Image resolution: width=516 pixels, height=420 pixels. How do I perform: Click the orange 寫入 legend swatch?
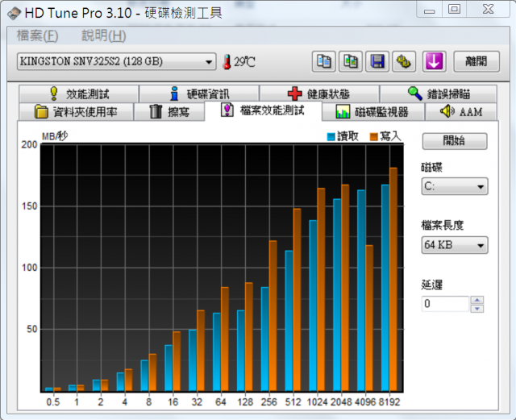tap(373, 136)
